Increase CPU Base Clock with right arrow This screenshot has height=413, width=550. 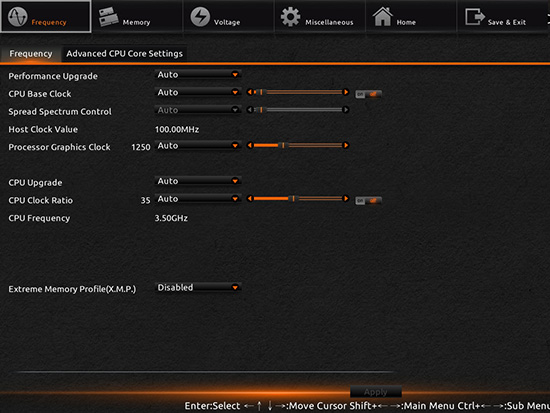346,92
